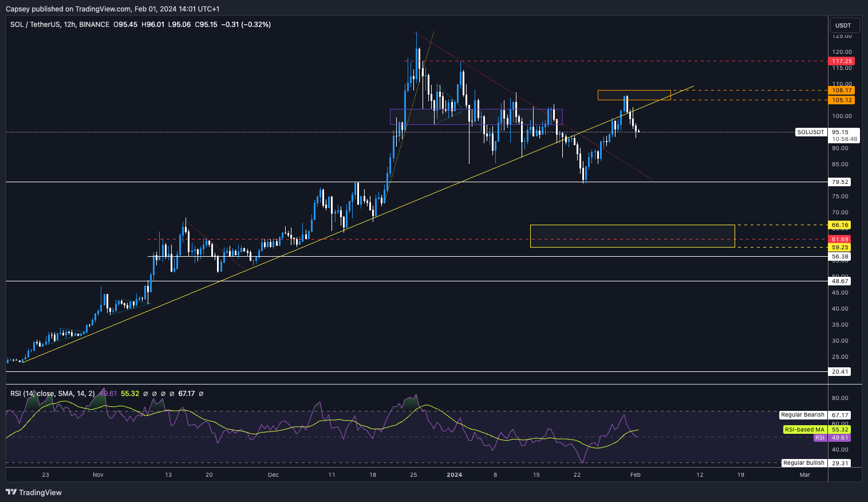Select the yellow demand zone rectangle
The height and width of the screenshot is (502, 868).
(632, 236)
